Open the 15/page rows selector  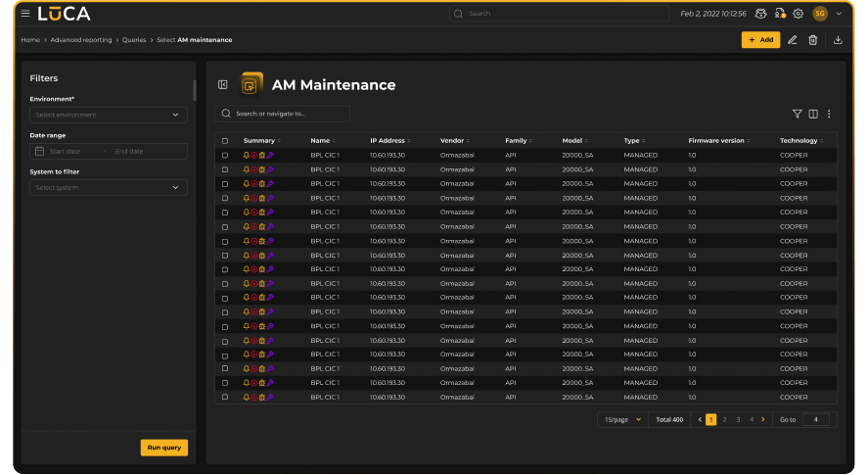click(x=622, y=419)
